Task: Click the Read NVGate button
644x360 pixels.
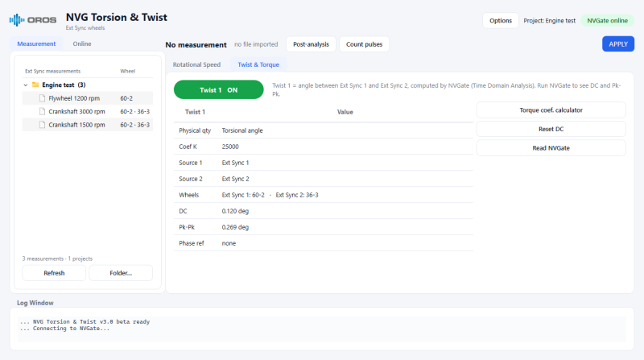Action: click(551, 148)
